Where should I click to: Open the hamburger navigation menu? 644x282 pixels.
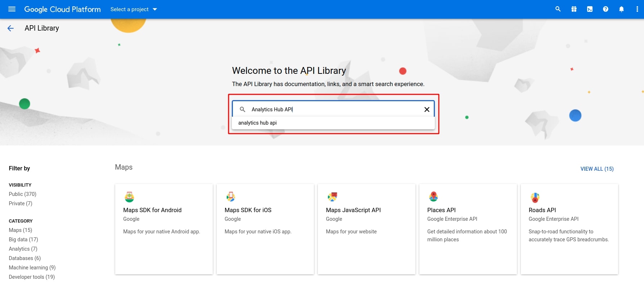click(12, 9)
